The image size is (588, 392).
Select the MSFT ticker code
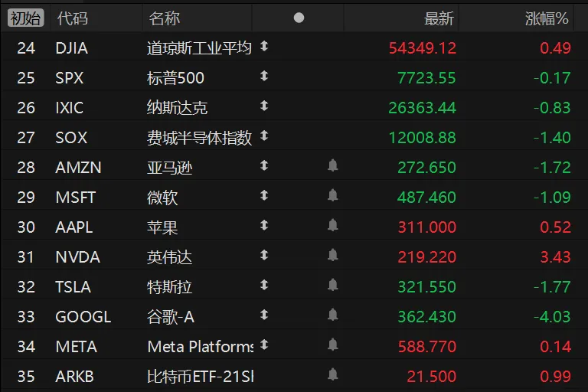point(76,198)
